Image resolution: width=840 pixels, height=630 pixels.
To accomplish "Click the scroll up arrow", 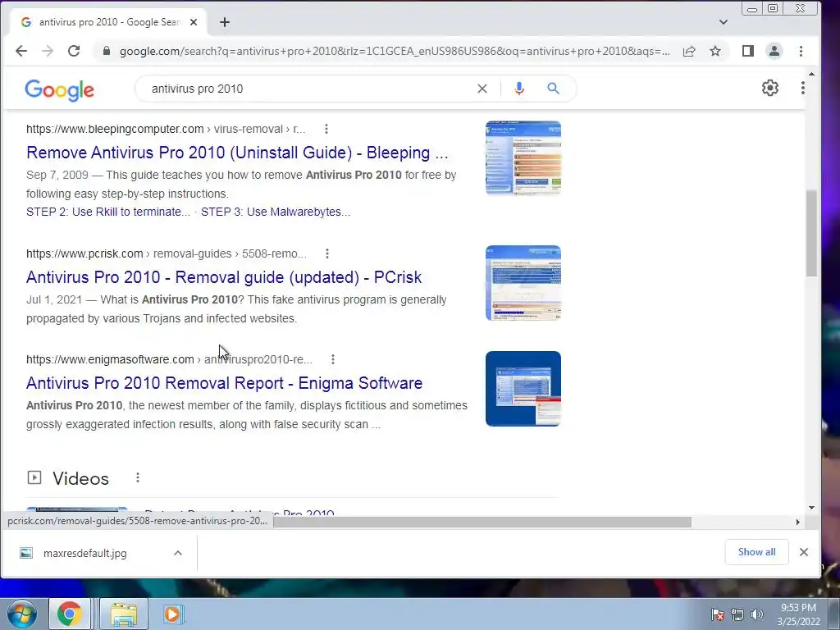I will coord(811,74).
